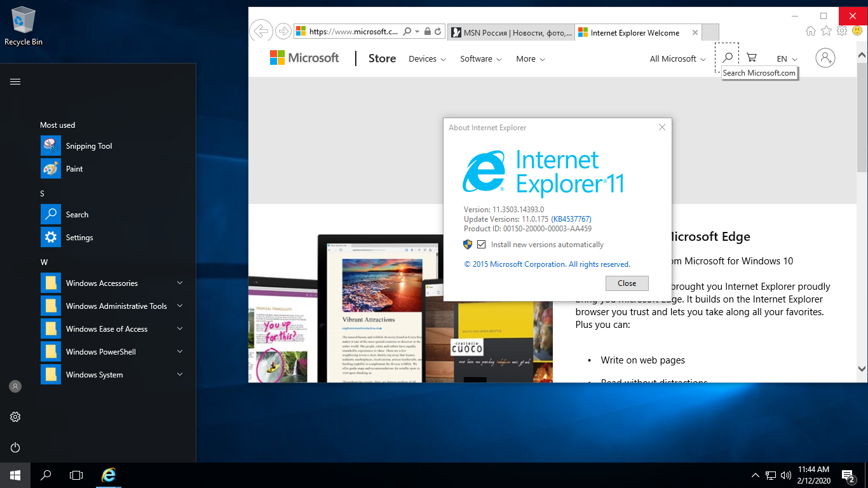This screenshot has width=868, height=488.
Task: Click the 2015 Microsoft Corporation copyright link
Action: (x=547, y=264)
